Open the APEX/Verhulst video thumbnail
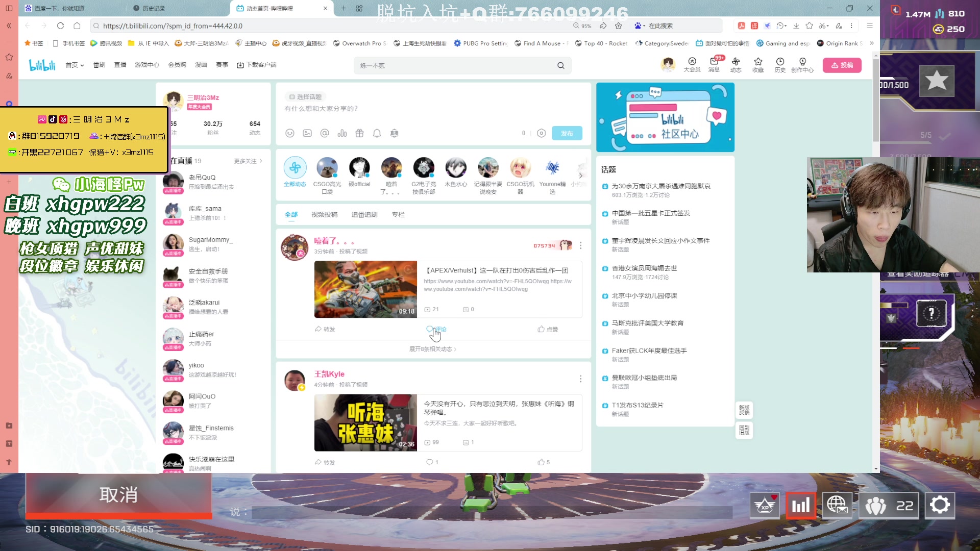980x551 pixels. click(365, 289)
